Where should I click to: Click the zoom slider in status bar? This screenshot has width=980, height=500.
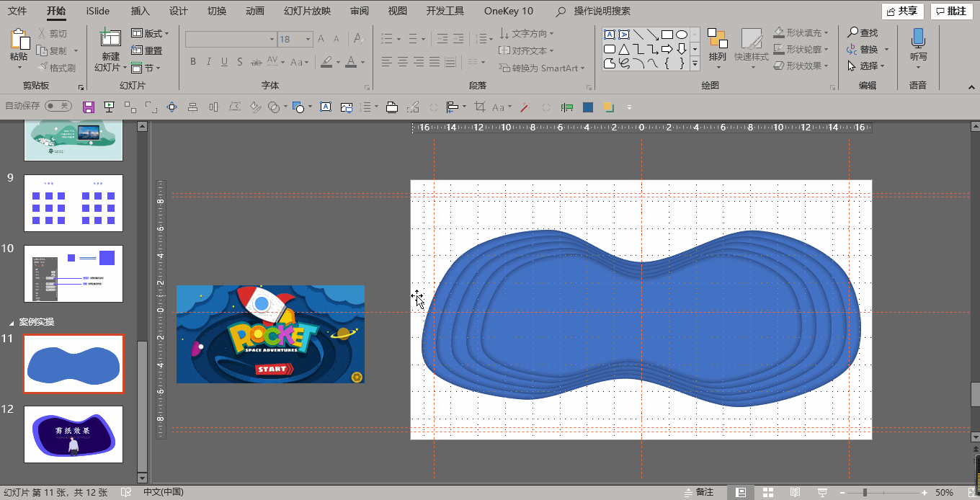coord(865,492)
